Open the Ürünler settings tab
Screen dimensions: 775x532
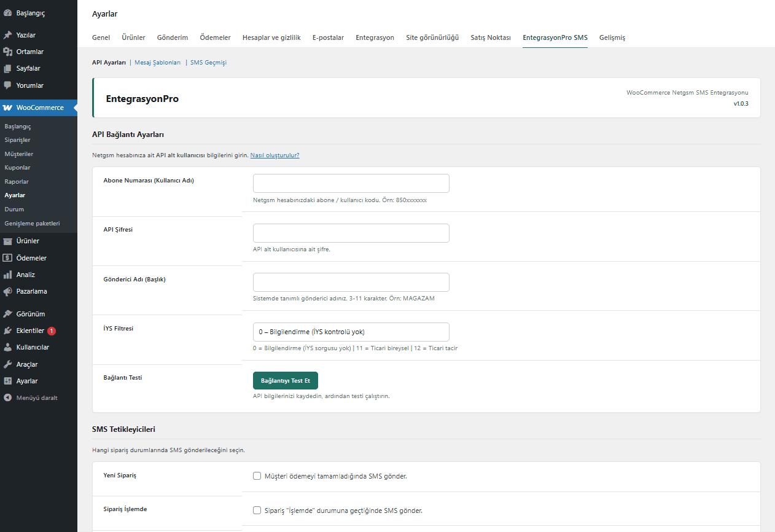click(133, 37)
